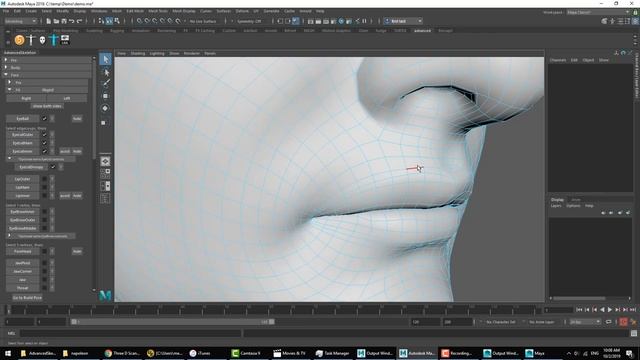Toggle the EyeBall checkbox

44,118
